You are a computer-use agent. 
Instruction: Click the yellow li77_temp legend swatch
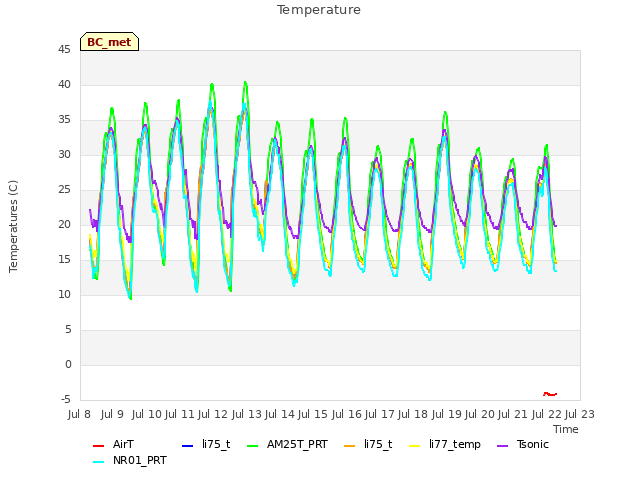(x=415, y=445)
